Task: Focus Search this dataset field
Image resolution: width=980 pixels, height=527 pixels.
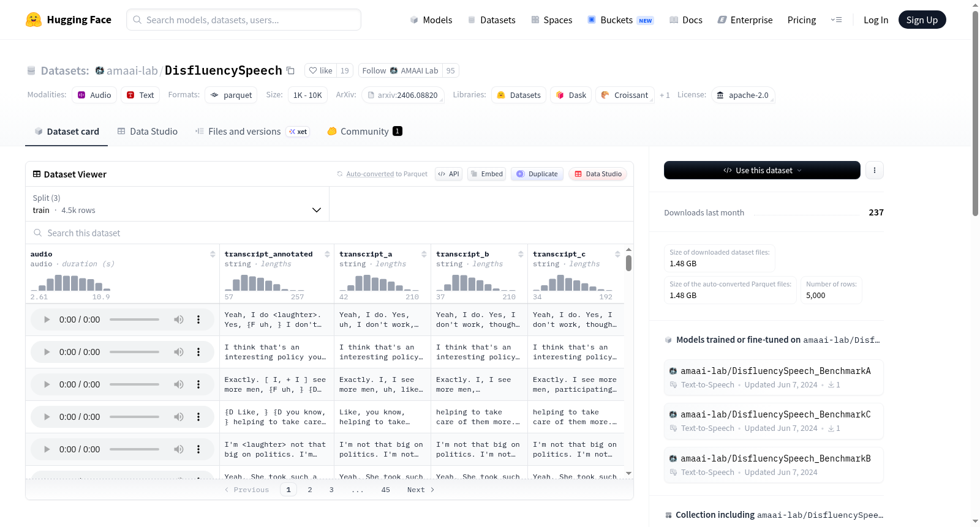Action: tap(330, 233)
